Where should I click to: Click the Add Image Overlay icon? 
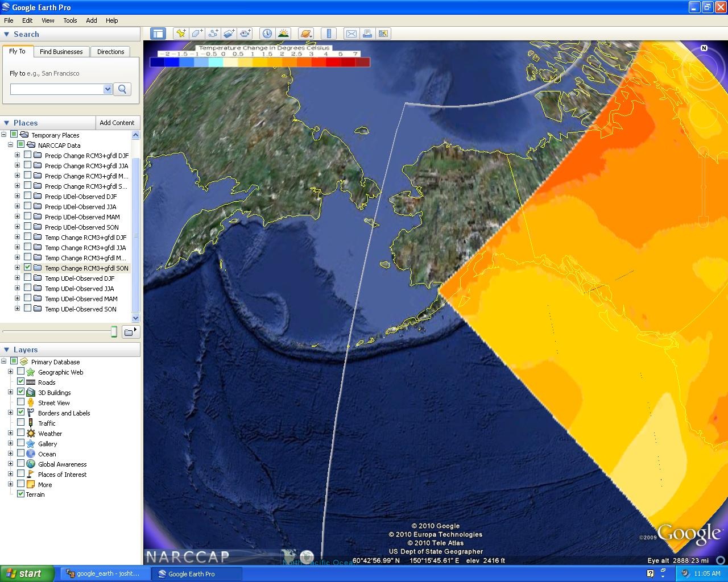(229, 34)
